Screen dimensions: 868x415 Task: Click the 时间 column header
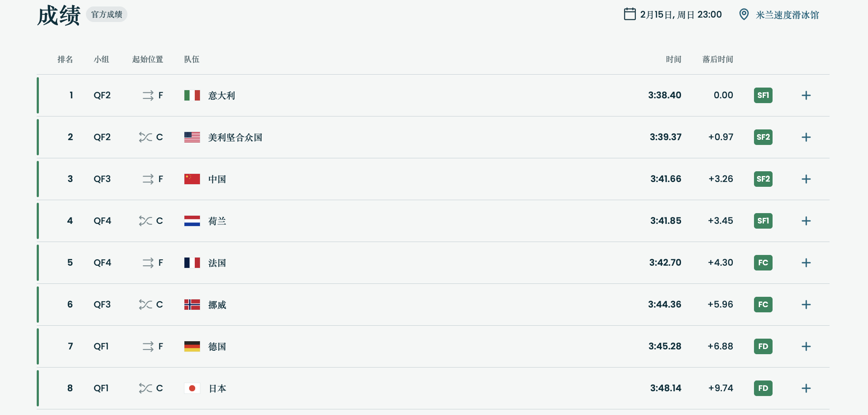673,59
